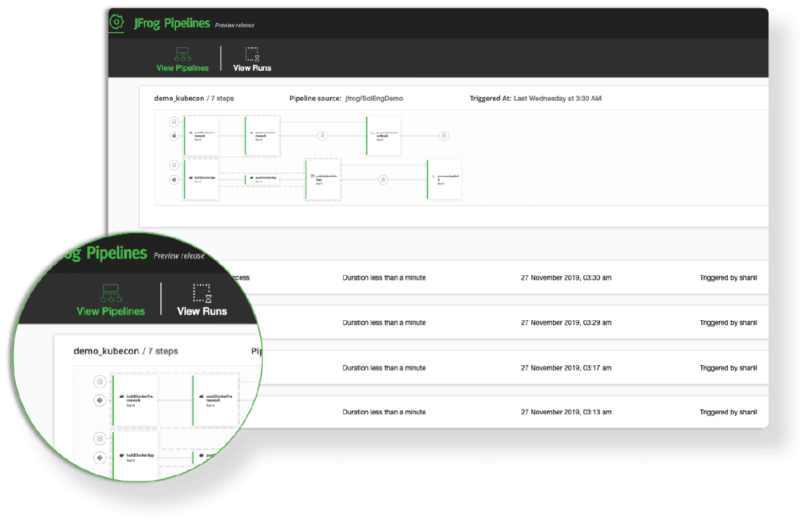
Task: Select the buildDockerFramework step in the main diagram
Action: pos(201,136)
